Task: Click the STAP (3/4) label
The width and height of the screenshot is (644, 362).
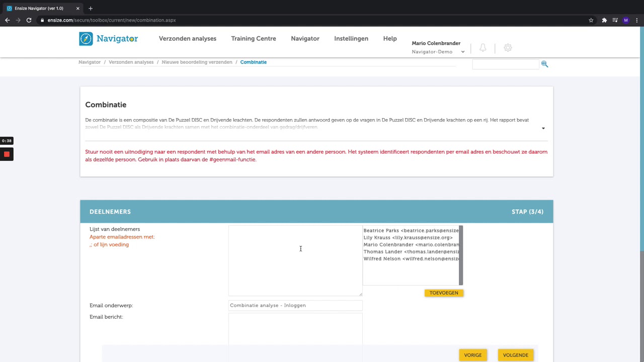Action: tap(527, 212)
